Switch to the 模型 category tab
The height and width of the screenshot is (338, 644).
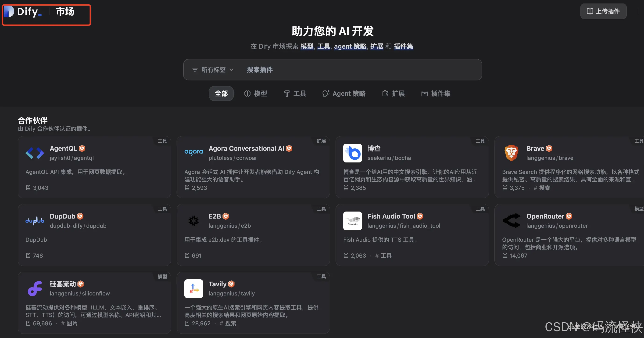click(255, 93)
